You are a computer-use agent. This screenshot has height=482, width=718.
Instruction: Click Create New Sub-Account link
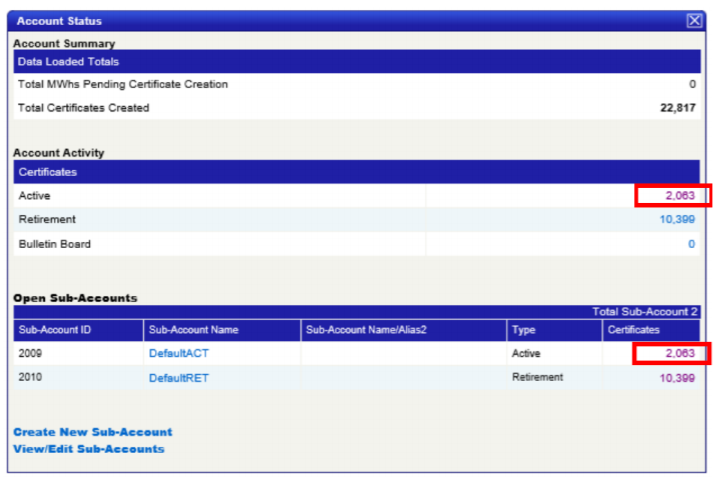(x=93, y=432)
